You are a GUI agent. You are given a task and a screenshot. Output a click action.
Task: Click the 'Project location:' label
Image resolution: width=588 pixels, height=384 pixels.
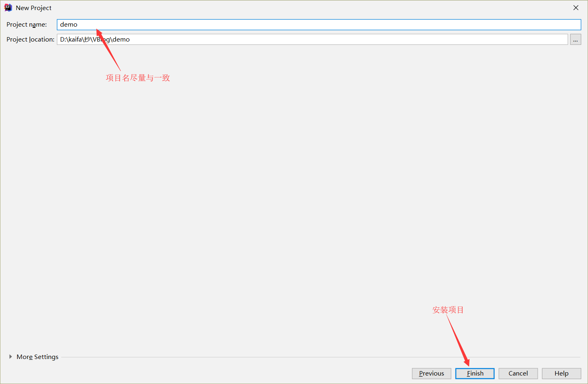(30, 40)
